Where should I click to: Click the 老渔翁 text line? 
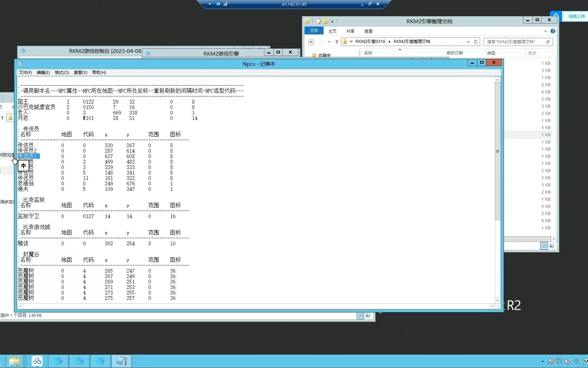coord(26,183)
